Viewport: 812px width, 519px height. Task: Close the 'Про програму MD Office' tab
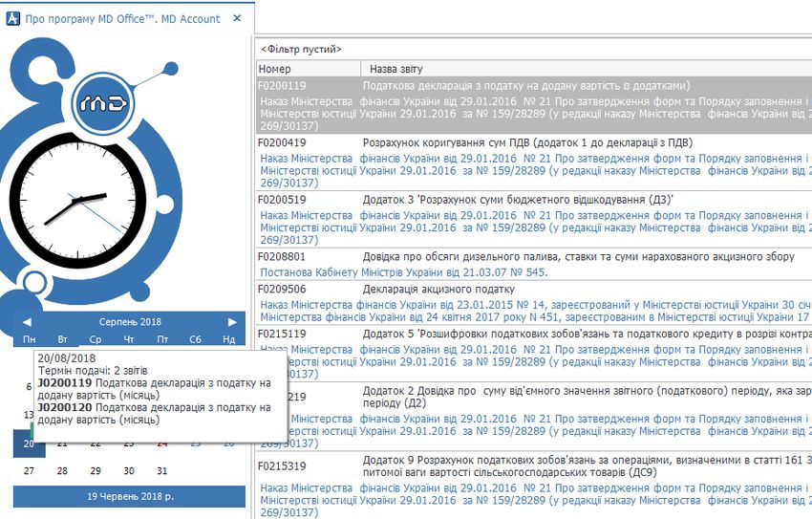pyautogui.click(x=237, y=19)
